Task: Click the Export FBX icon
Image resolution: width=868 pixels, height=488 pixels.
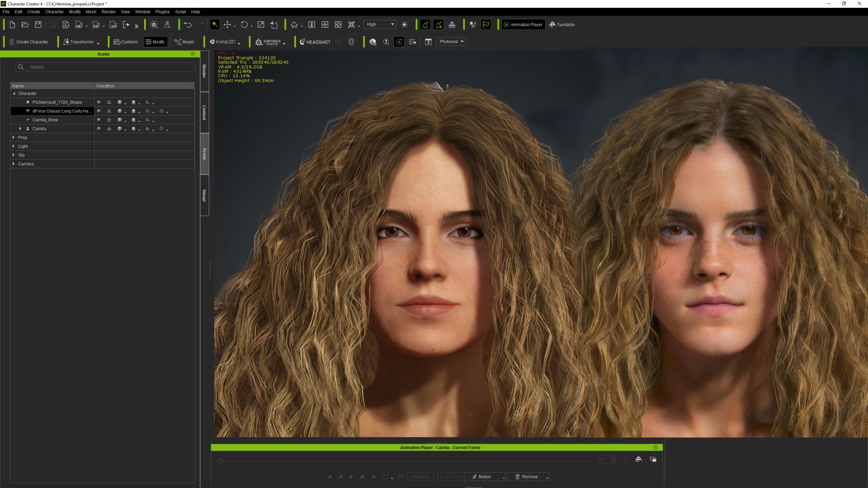Action: pos(96,25)
